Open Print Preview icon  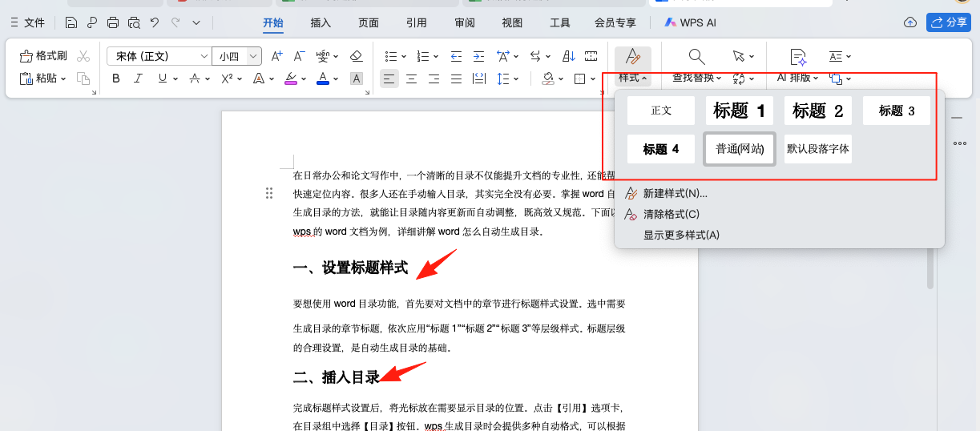(134, 22)
